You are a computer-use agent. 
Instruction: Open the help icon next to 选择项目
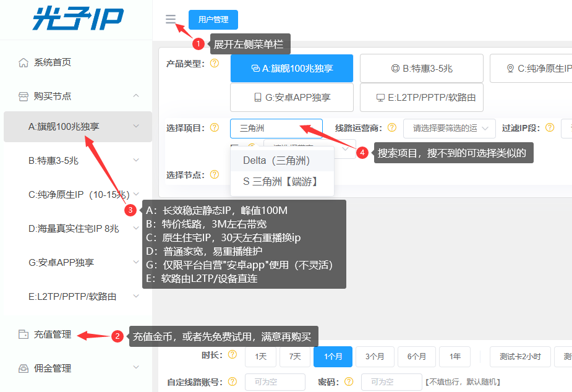215,127
